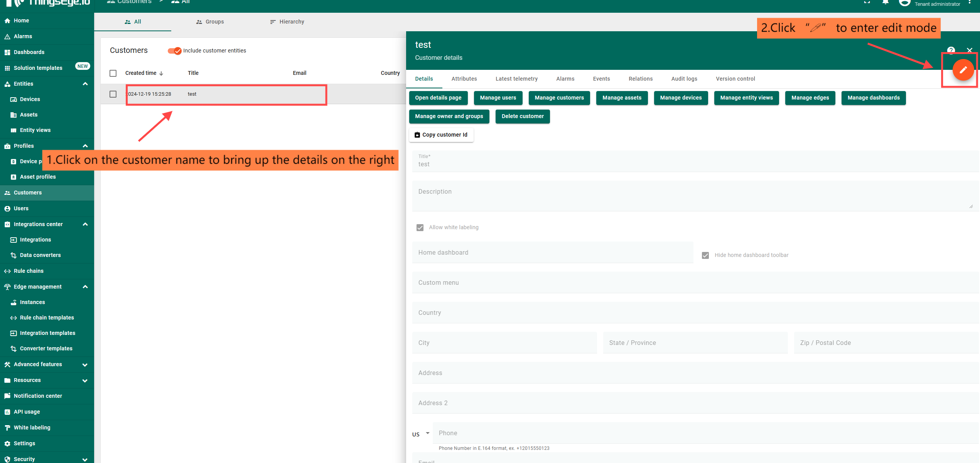Open the API usage sidebar item
980x463 pixels.
point(27,412)
